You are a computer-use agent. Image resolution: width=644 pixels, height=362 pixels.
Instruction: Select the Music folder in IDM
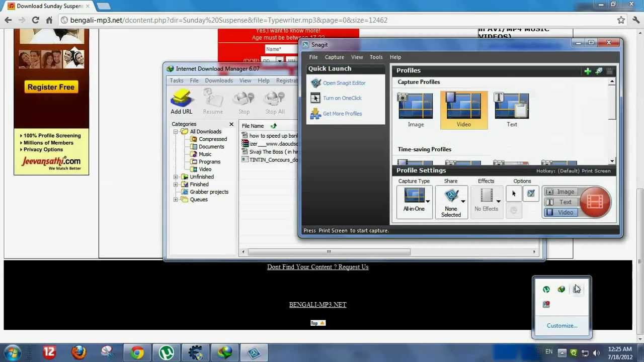point(201,154)
